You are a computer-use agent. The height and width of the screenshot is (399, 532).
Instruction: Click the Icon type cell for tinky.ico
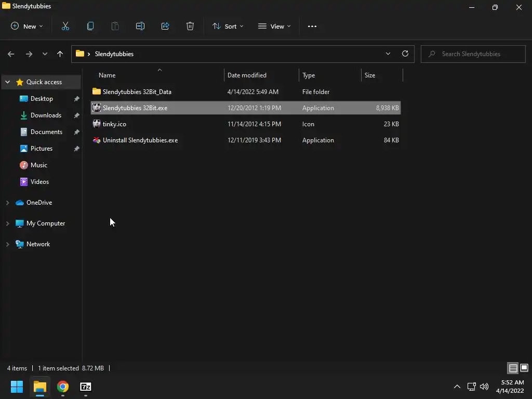tap(308, 124)
